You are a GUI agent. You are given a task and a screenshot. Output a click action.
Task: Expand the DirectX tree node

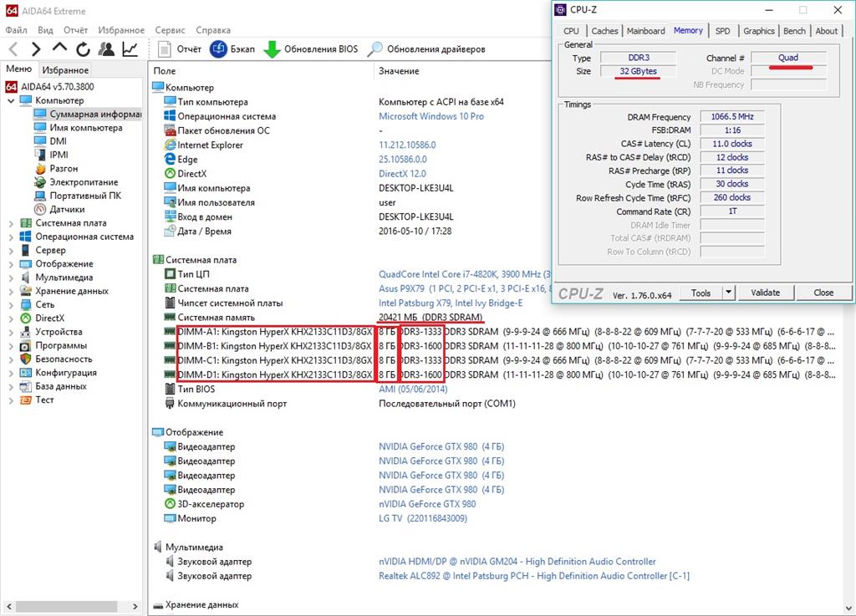11,318
